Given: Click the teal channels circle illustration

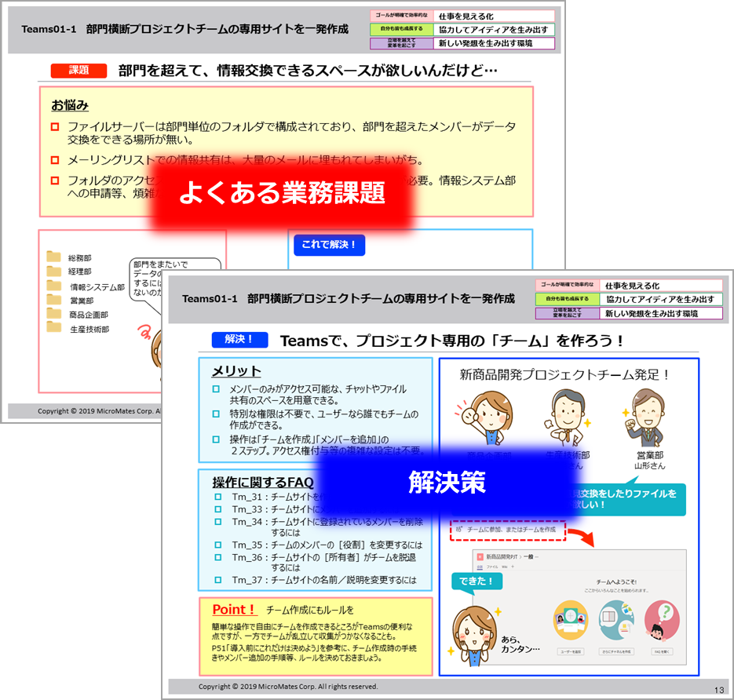Looking at the screenshot, I should click(616, 621).
